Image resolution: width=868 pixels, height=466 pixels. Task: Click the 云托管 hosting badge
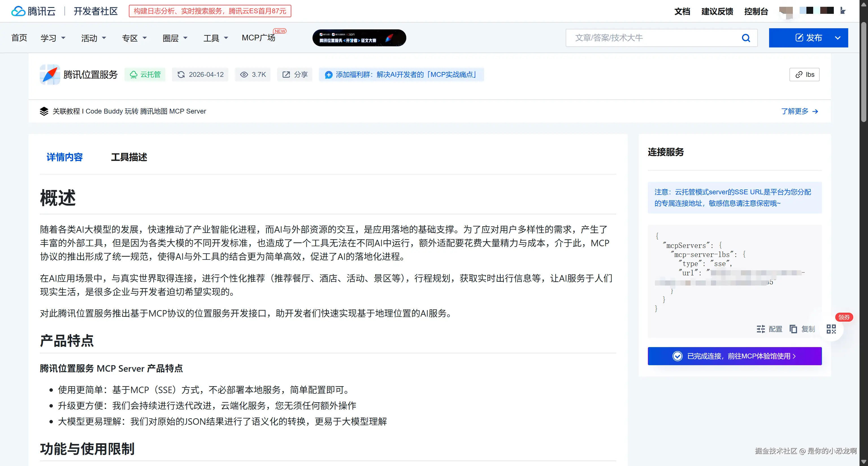click(x=145, y=74)
